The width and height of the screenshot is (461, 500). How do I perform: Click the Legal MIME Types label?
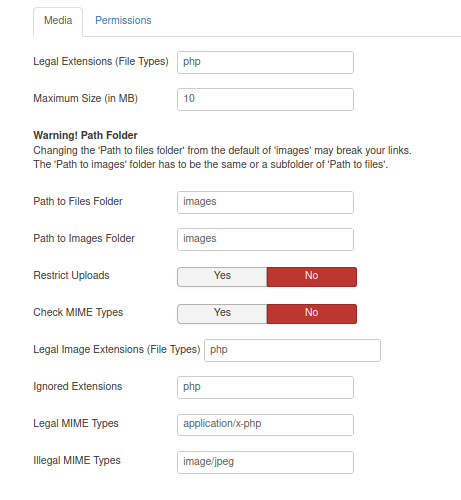click(76, 423)
